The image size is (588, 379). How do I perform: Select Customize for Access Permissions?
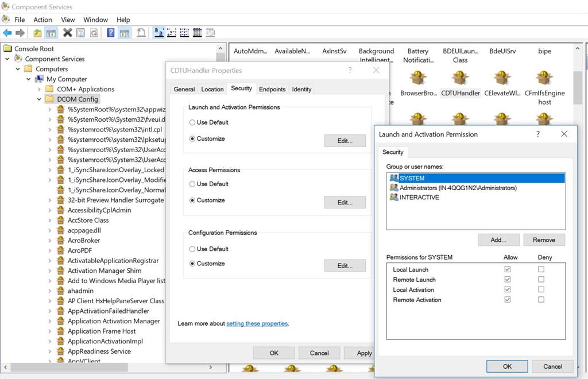pos(192,200)
